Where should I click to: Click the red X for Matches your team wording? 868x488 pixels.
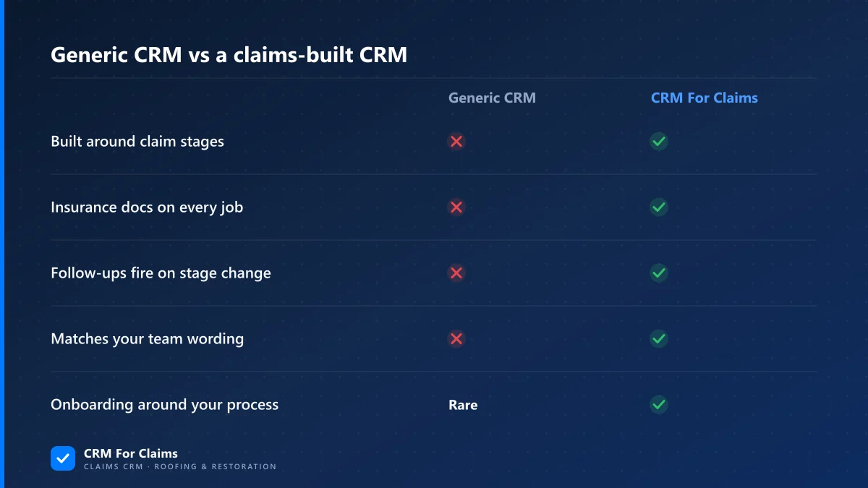click(x=456, y=339)
